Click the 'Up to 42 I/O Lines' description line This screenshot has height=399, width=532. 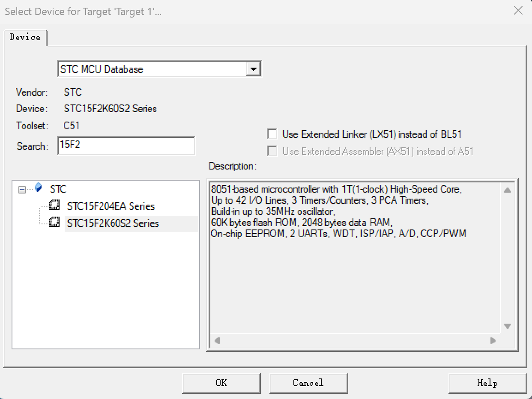[320, 200]
